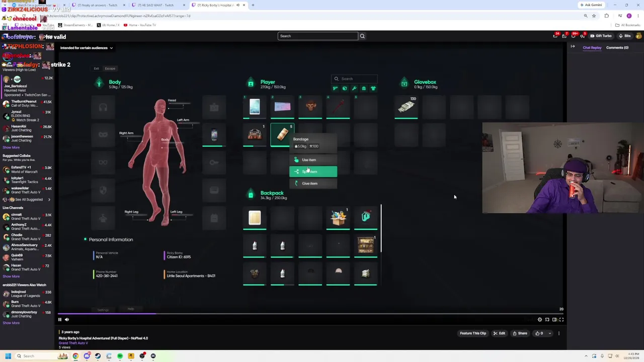Click the Gift Turbo button
This screenshot has width=644, height=362.
click(x=601, y=36)
